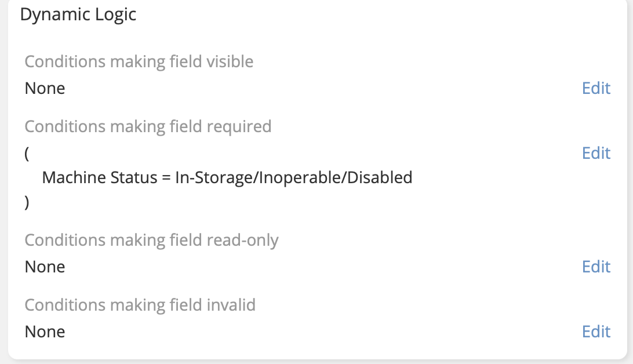The height and width of the screenshot is (364, 633).
Task: Click None under field read-only conditions
Action: pos(45,267)
